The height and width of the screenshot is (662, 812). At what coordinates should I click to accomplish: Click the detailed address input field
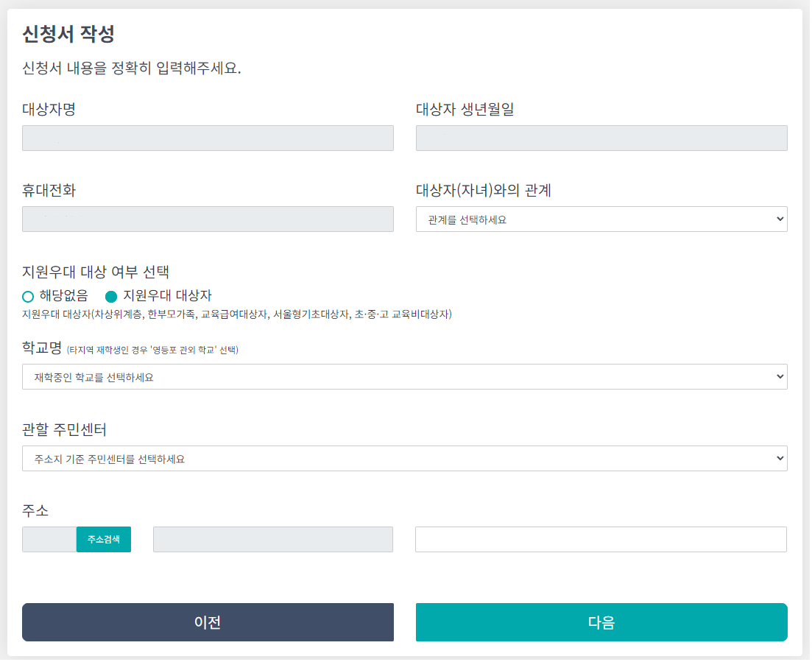602,540
